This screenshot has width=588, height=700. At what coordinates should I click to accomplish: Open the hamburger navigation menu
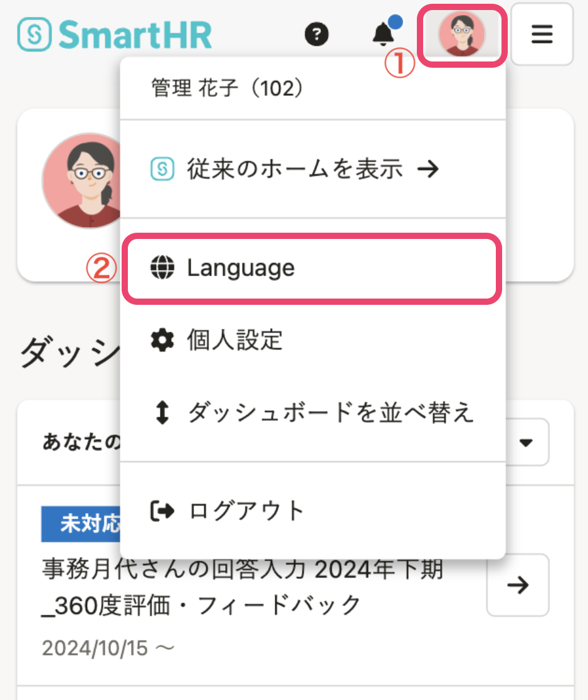point(542,35)
